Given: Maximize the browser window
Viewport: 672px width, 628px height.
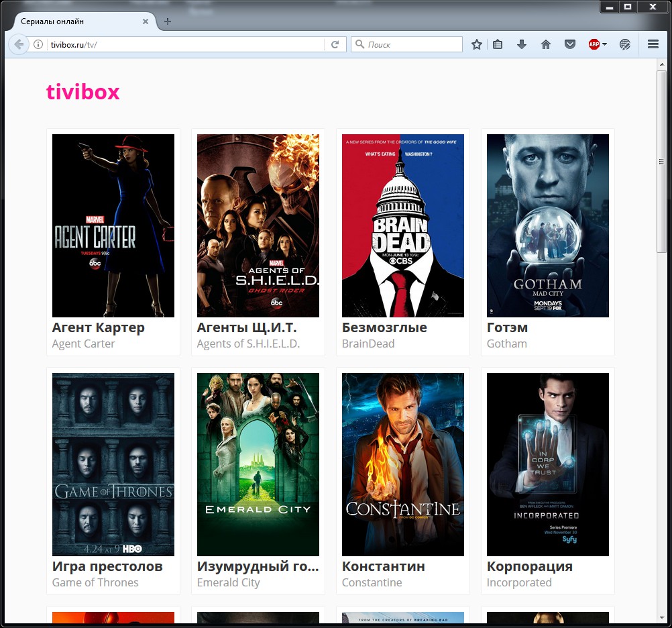Looking at the screenshot, I should pyautogui.click(x=628, y=7).
